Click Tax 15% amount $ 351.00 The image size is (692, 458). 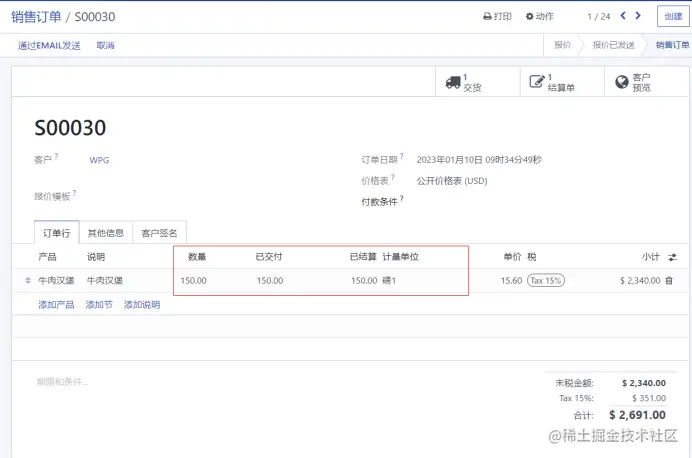[x=649, y=398]
